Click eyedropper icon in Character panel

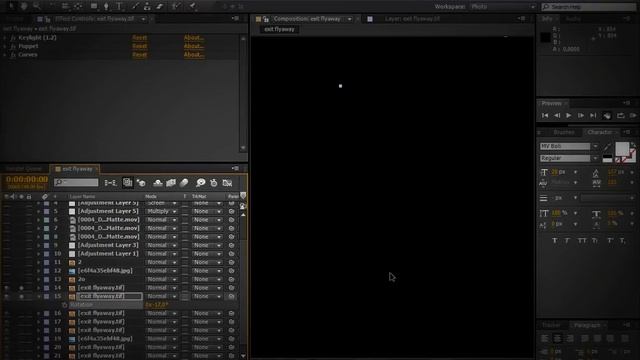pyautogui.click(x=607, y=147)
